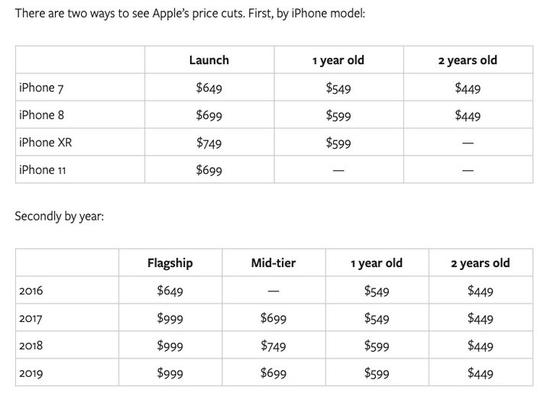Click the 2016 flagship price $649

(170, 291)
